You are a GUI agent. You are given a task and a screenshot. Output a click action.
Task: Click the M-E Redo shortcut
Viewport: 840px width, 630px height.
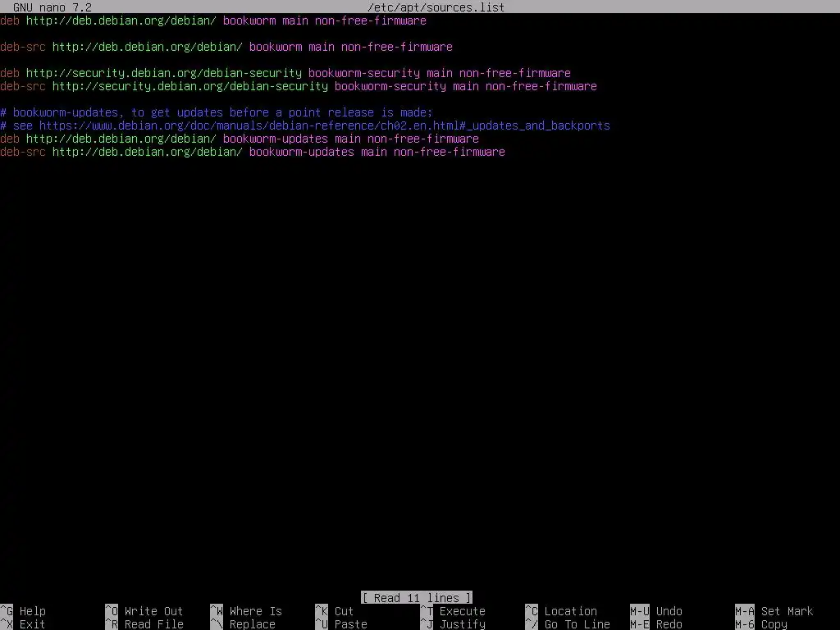click(x=656, y=624)
